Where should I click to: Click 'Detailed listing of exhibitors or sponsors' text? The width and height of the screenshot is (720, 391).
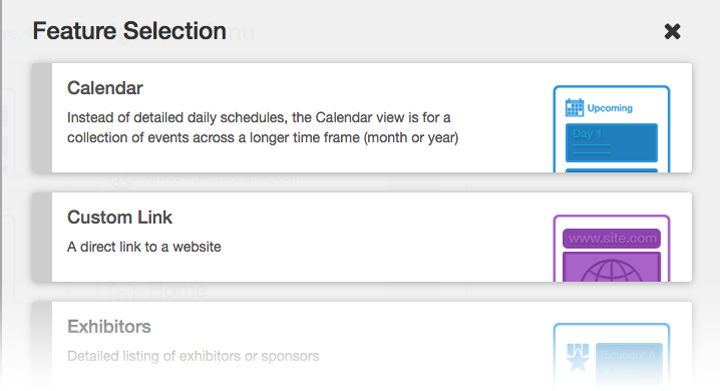pyautogui.click(x=193, y=356)
